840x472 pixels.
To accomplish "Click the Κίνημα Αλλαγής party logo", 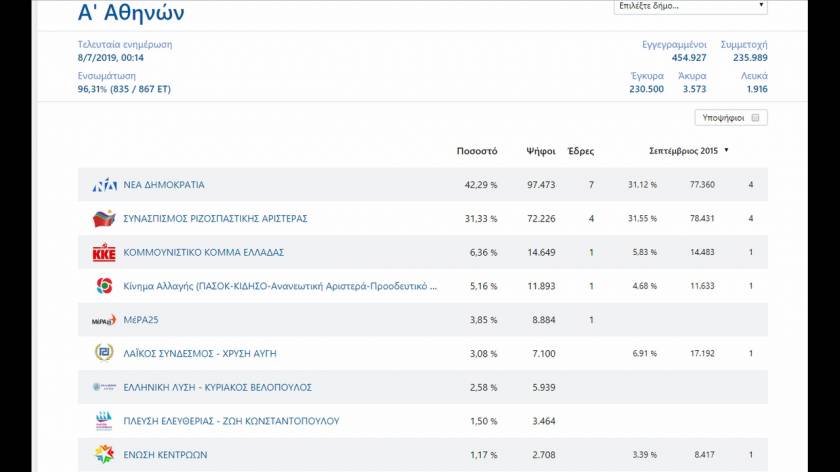I will point(104,286).
